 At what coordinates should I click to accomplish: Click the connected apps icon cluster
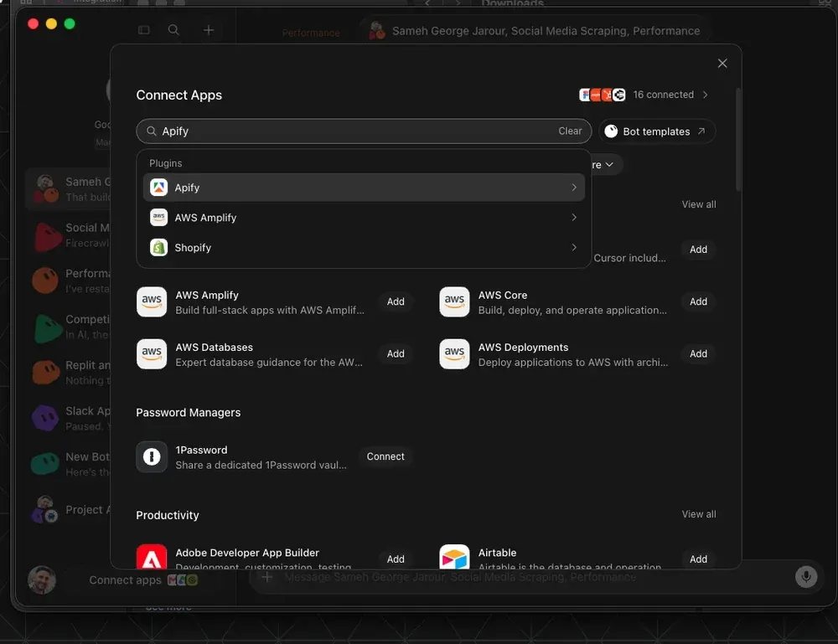[603, 95]
